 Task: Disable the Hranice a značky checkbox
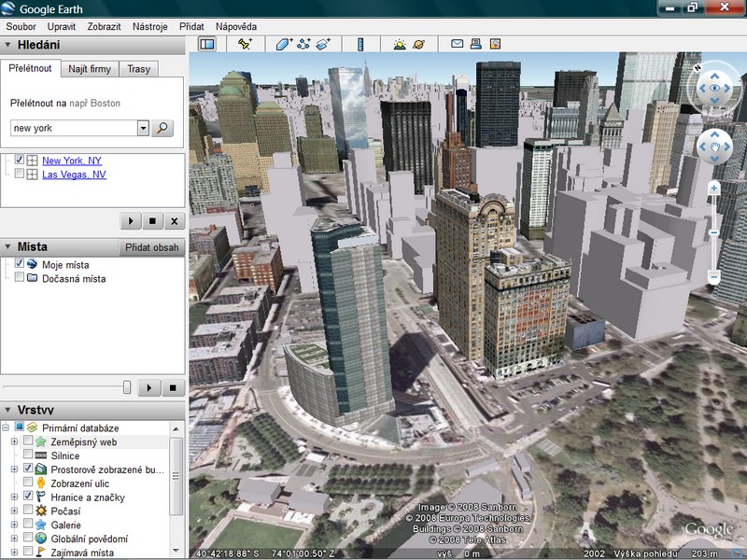pyautogui.click(x=28, y=496)
